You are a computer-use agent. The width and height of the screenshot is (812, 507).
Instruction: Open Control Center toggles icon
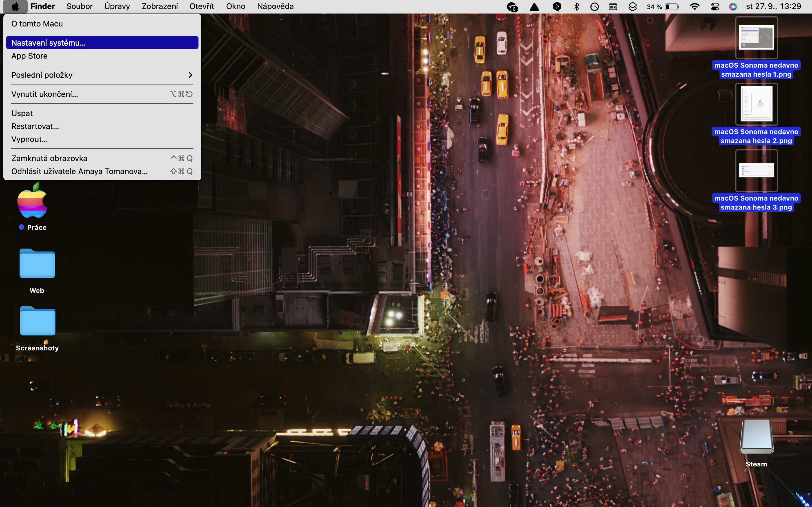[x=715, y=7]
